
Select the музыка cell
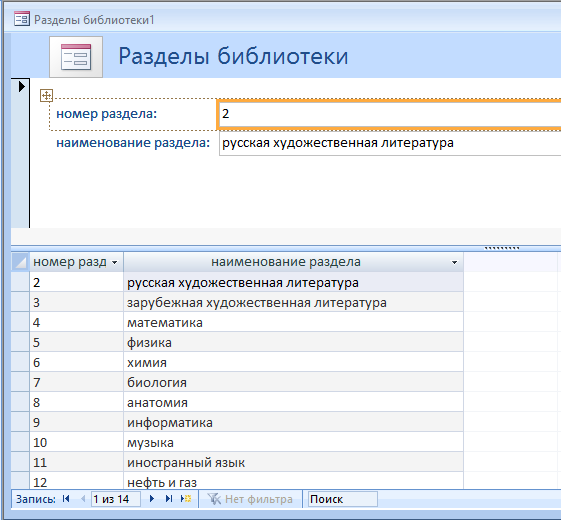[x=293, y=443]
